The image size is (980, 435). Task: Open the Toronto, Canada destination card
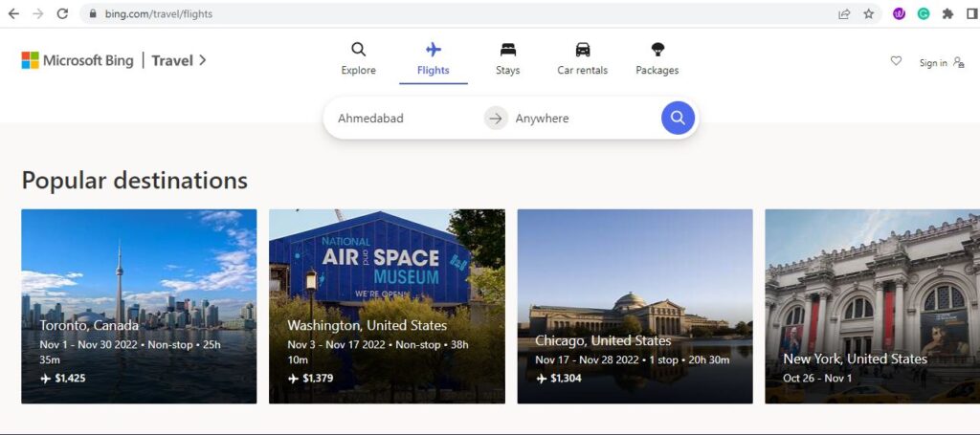coord(139,306)
